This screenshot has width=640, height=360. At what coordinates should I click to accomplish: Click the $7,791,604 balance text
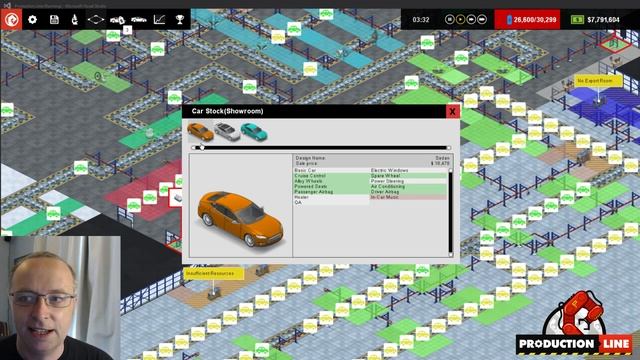(603, 20)
